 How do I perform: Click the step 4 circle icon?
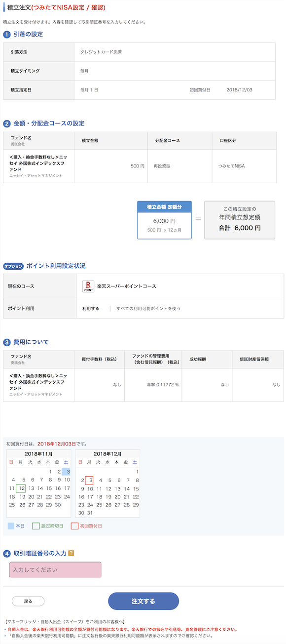[7, 554]
